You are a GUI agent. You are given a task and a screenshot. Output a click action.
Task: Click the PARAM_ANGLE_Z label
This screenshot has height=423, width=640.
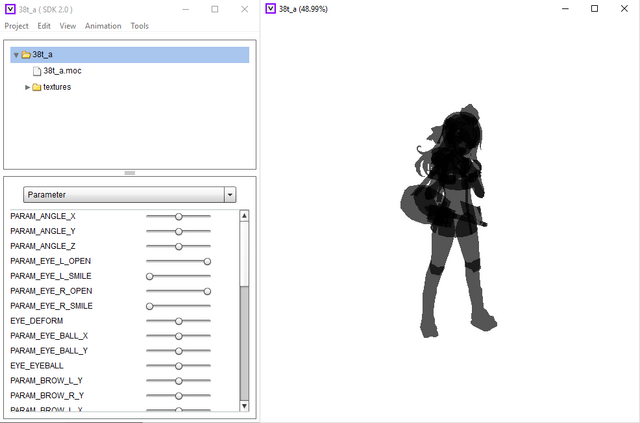[43, 246]
